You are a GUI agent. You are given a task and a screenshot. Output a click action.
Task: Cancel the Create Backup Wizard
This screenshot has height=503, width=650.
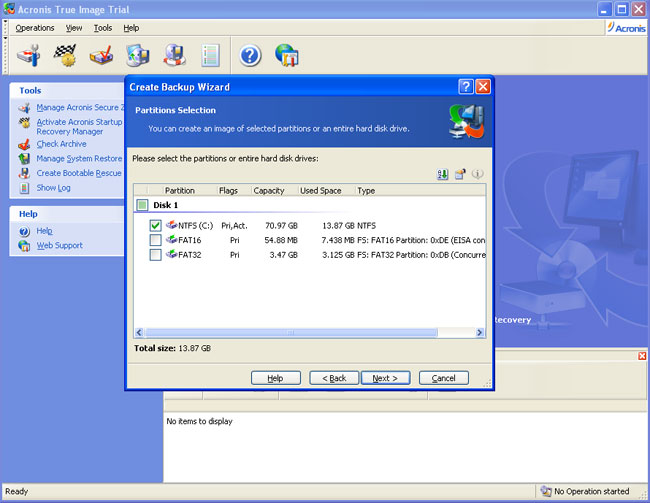(x=444, y=378)
